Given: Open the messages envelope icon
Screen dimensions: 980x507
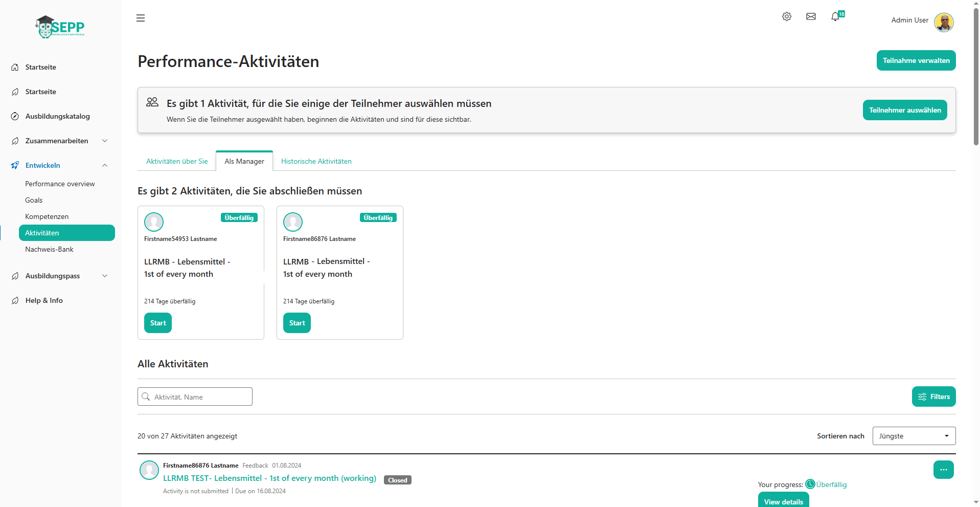Looking at the screenshot, I should (811, 17).
